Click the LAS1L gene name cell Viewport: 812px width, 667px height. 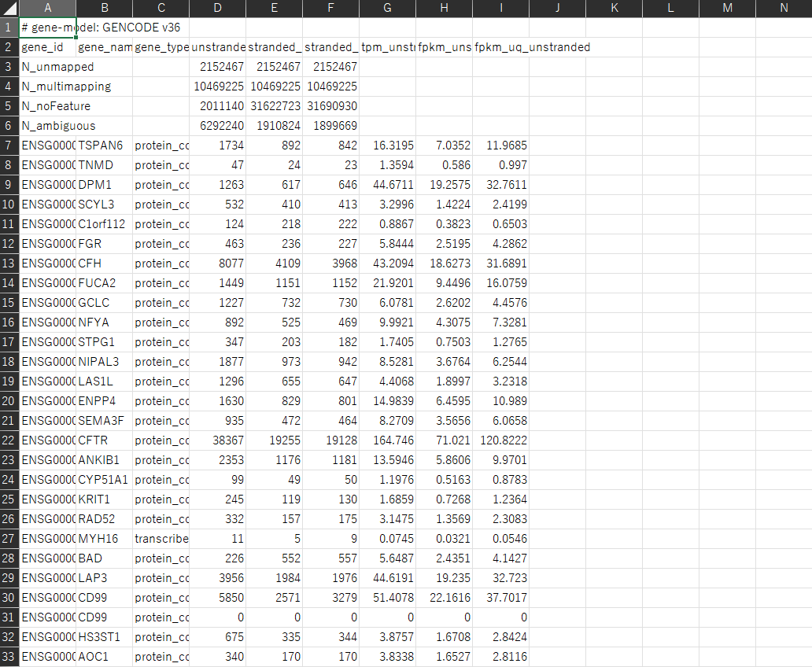pos(104,381)
